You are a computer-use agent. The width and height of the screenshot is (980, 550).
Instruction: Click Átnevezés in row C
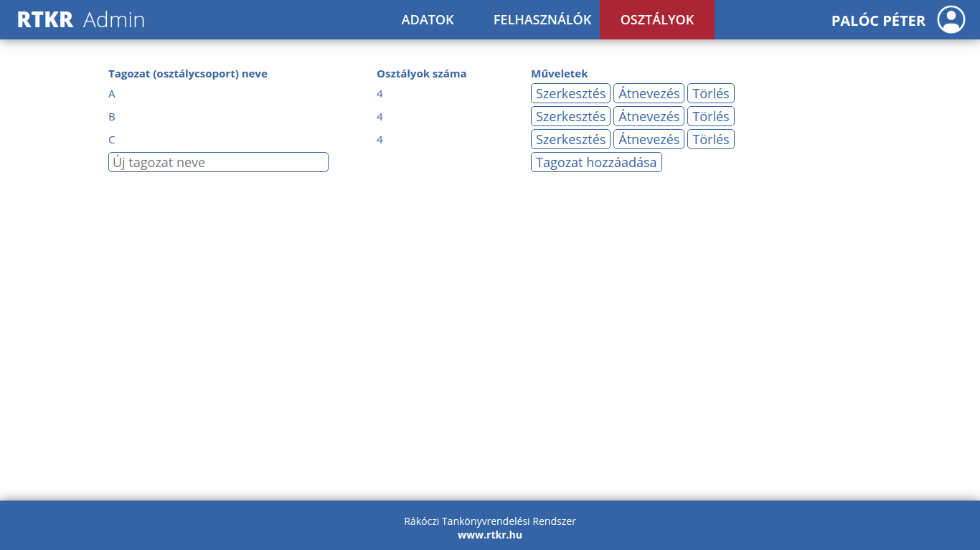coord(649,139)
